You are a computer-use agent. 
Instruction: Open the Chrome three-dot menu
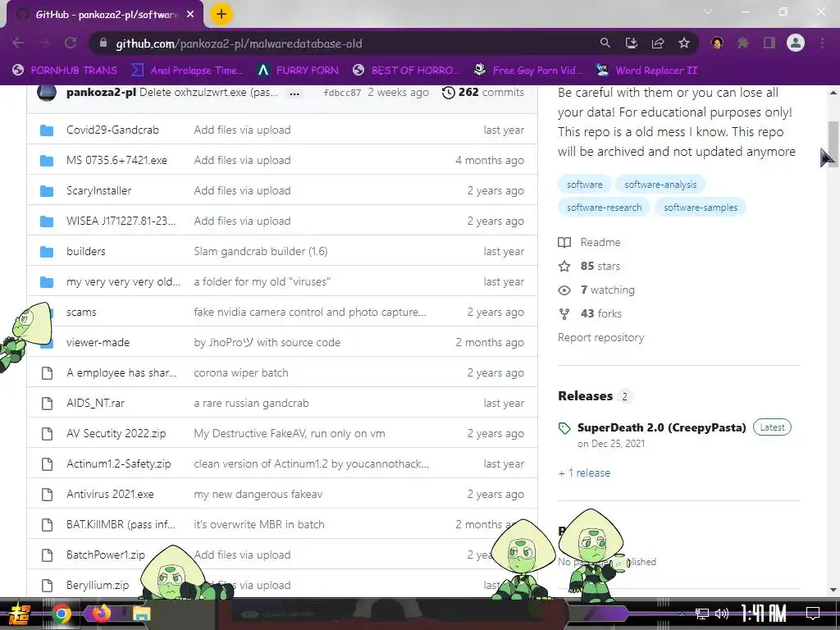tap(822, 43)
